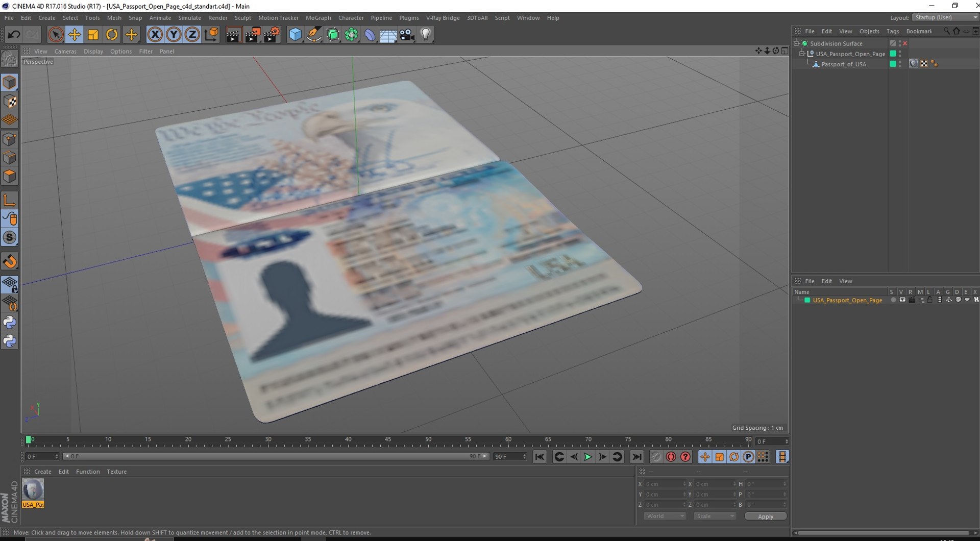Screen dimensions: 980x541
Task: Open the Spline pen tool
Action: (x=314, y=35)
